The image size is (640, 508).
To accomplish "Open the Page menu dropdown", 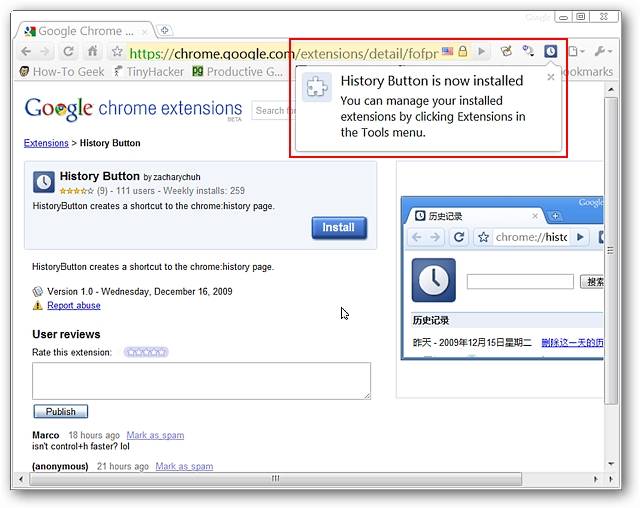I will (577, 51).
